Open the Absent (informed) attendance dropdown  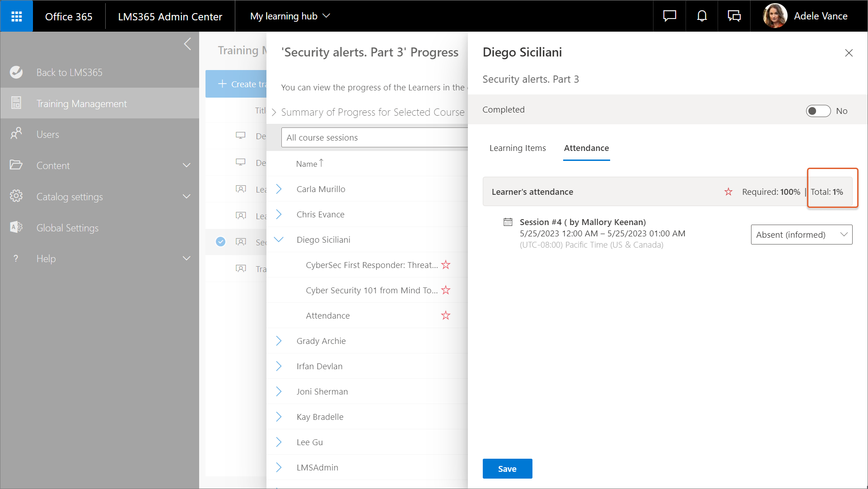[801, 235]
